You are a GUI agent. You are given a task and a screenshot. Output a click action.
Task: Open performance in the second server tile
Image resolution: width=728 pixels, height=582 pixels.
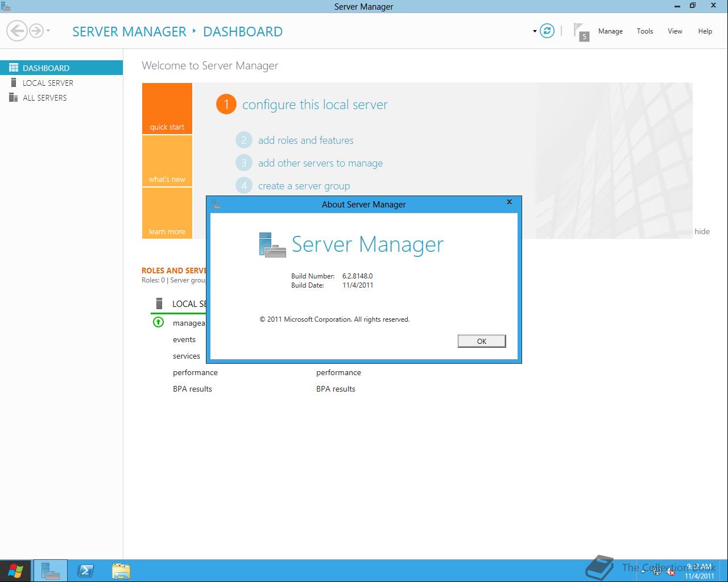pos(338,372)
